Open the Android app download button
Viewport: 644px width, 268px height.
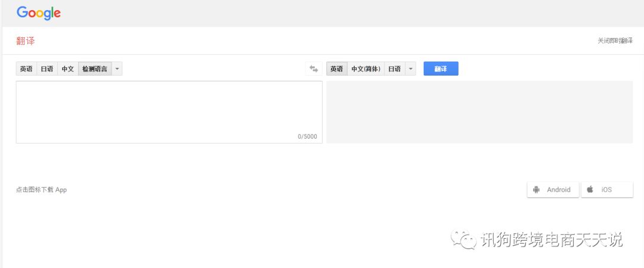pos(553,189)
